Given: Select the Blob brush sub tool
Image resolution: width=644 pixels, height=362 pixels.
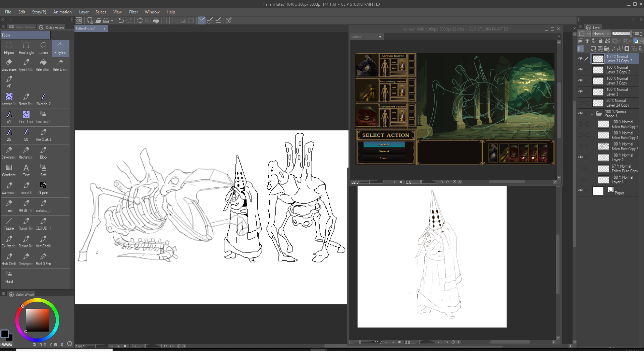Looking at the screenshot, I should (43, 153).
